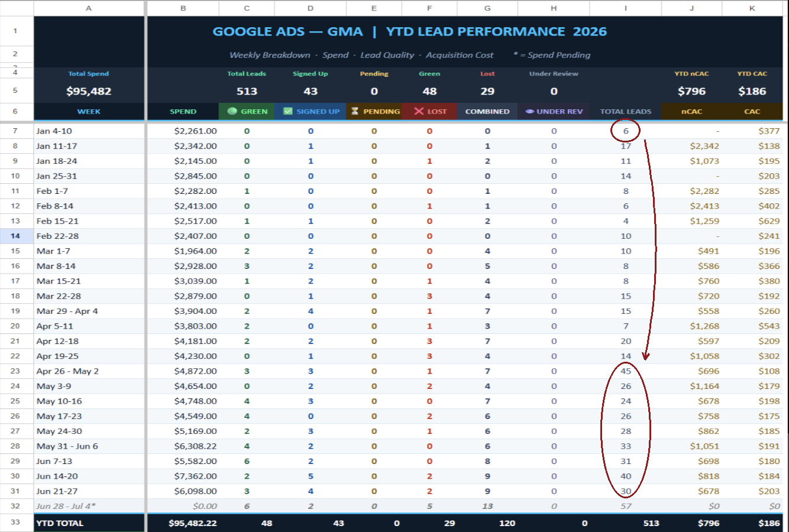Image resolution: width=789 pixels, height=532 pixels.
Task: Click the hourglass icon in PENDING header
Action: pos(355,111)
